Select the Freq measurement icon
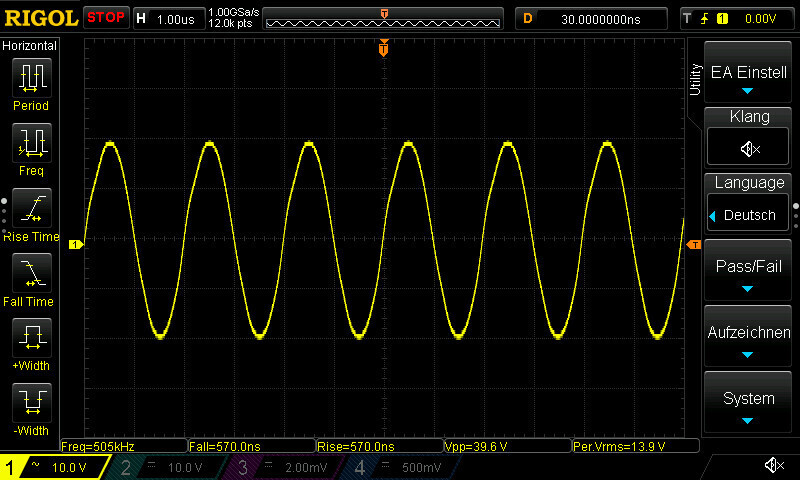The width and height of the screenshot is (800, 480). click(x=32, y=143)
